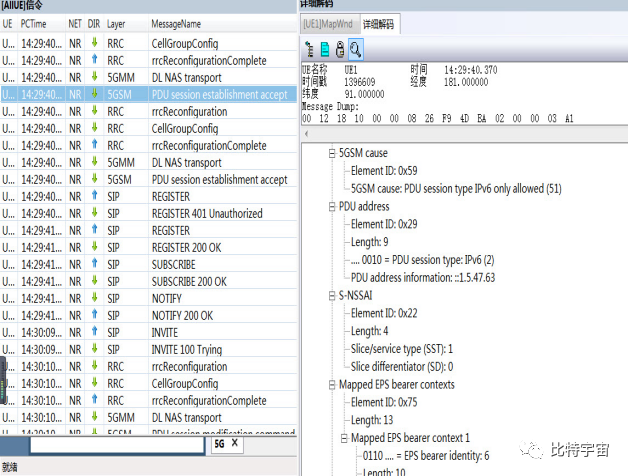
Task: Toggle the padlock lock icon in decode toolbar
Action: (340, 49)
